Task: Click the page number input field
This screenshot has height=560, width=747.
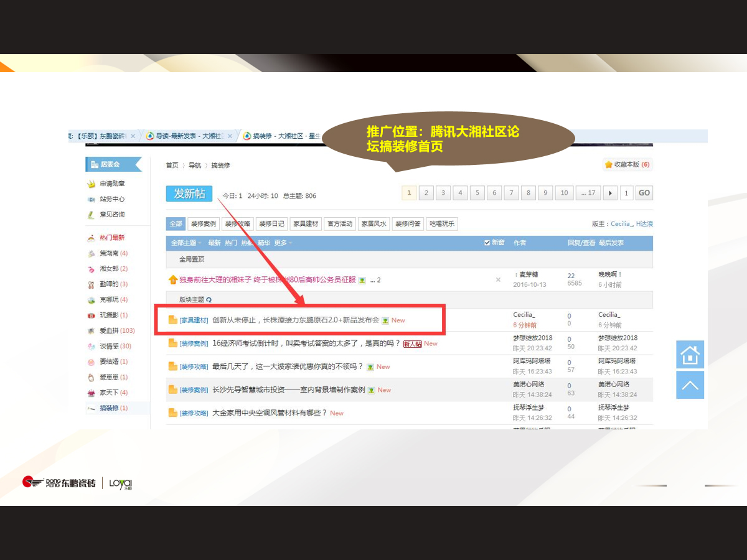Action: 626,193
